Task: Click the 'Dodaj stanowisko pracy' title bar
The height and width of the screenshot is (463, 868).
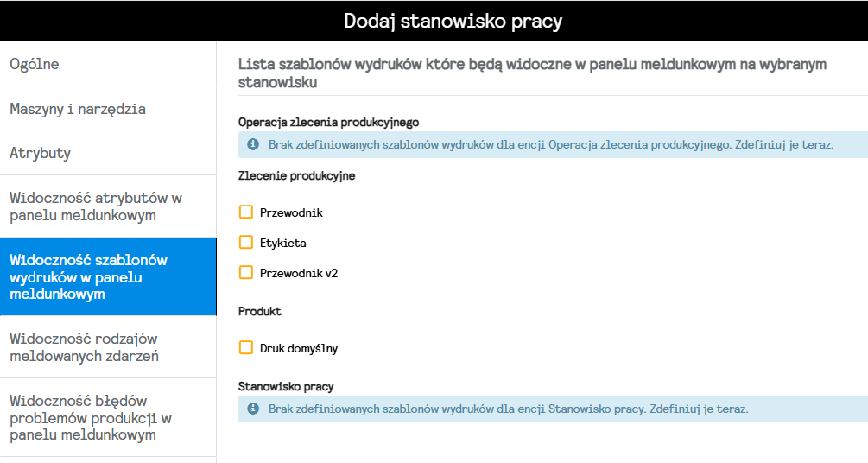Action: (x=434, y=21)
